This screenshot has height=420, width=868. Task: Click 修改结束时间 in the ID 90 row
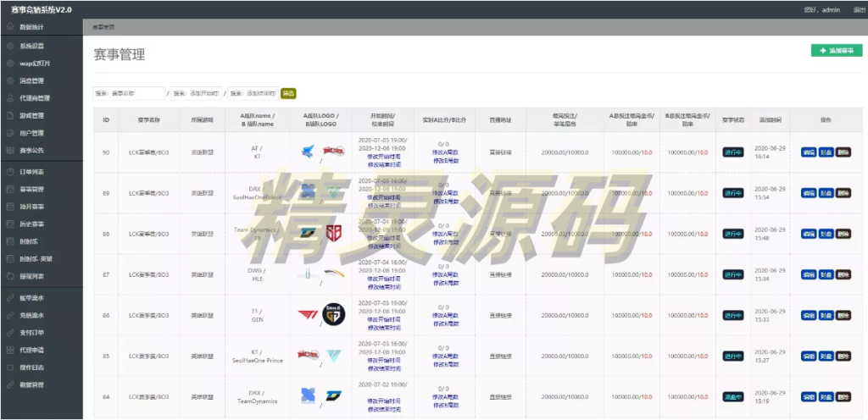(384, 164)
